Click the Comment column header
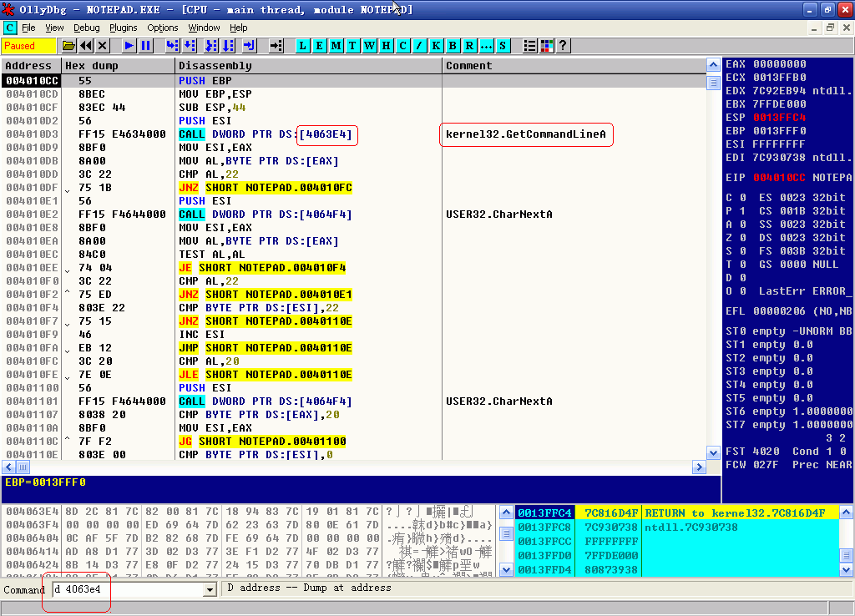 [574, 65]
